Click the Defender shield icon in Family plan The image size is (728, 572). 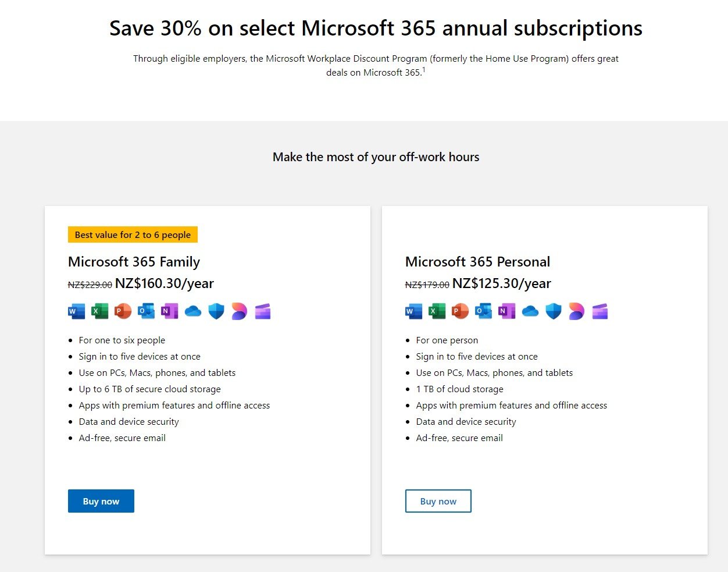pyautogui.click(x=216, y=311)
